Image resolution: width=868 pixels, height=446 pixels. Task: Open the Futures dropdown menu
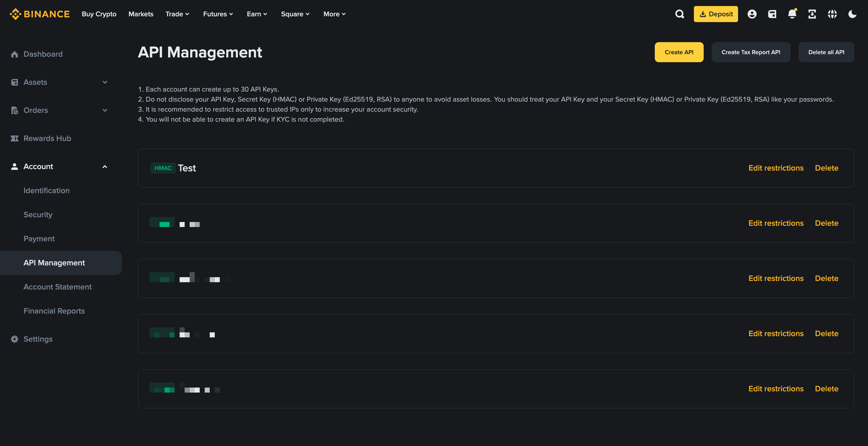(218, 14)
